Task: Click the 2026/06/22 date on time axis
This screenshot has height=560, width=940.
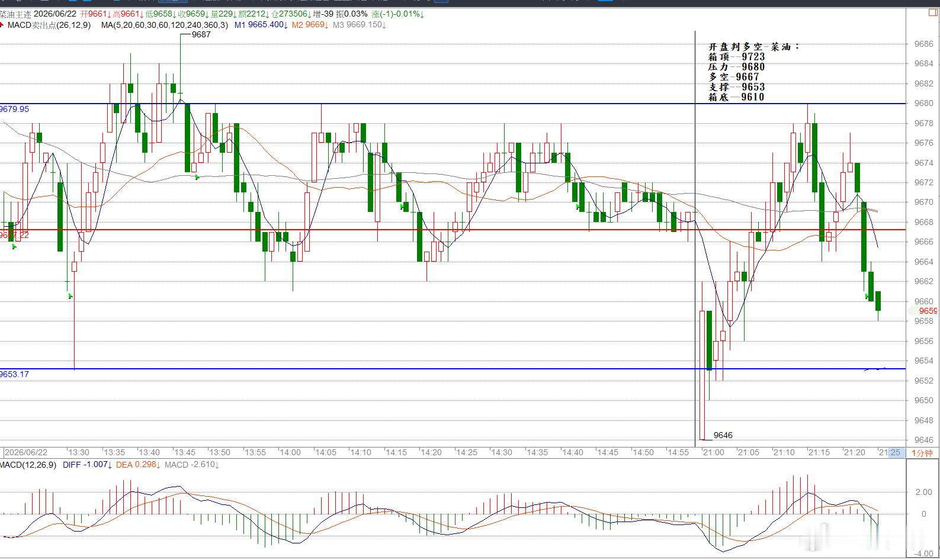Action: [27, 452]
